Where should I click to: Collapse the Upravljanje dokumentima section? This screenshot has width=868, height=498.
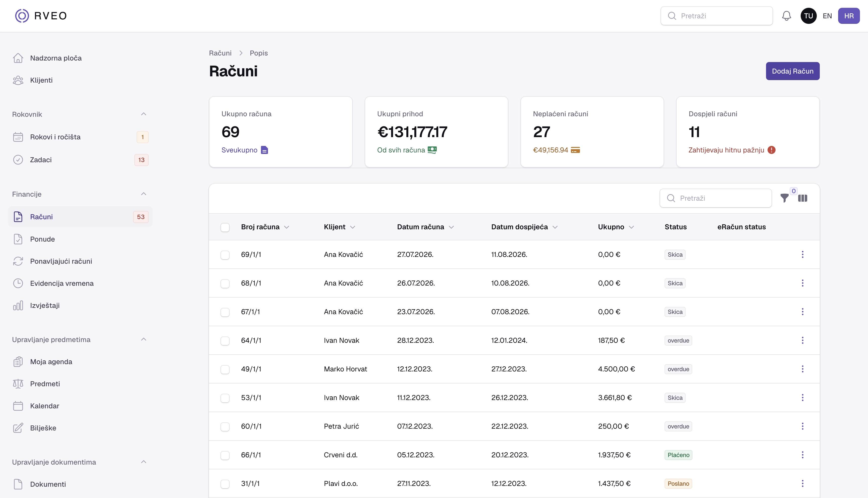pos(144,462)
